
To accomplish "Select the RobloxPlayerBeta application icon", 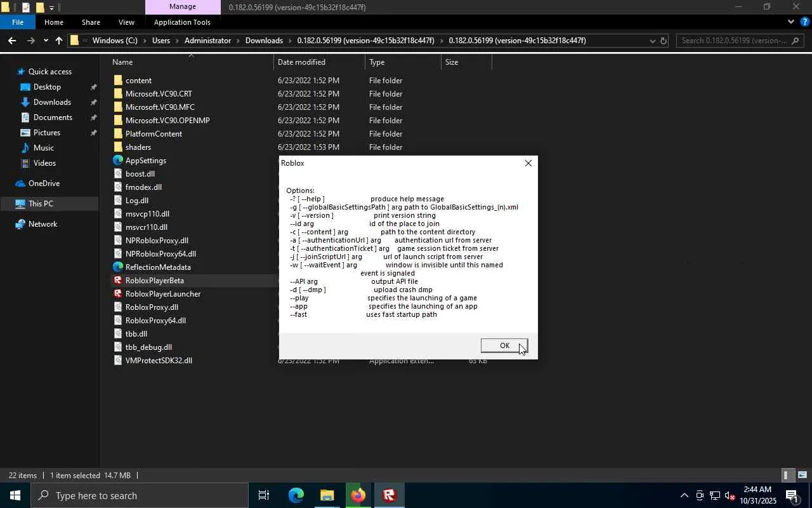I will pyautogui.click(x=118, y=281).
